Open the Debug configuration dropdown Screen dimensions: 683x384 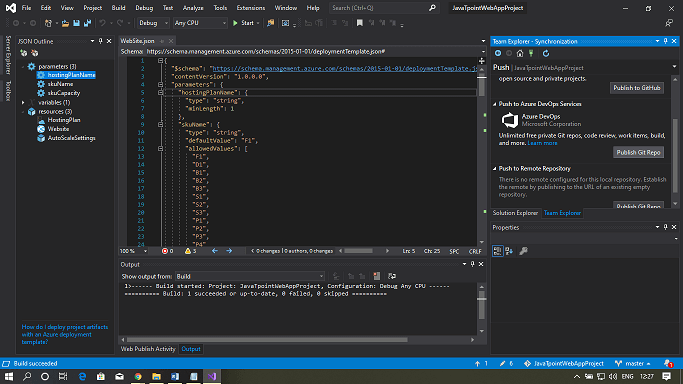[x=153, y=23]
